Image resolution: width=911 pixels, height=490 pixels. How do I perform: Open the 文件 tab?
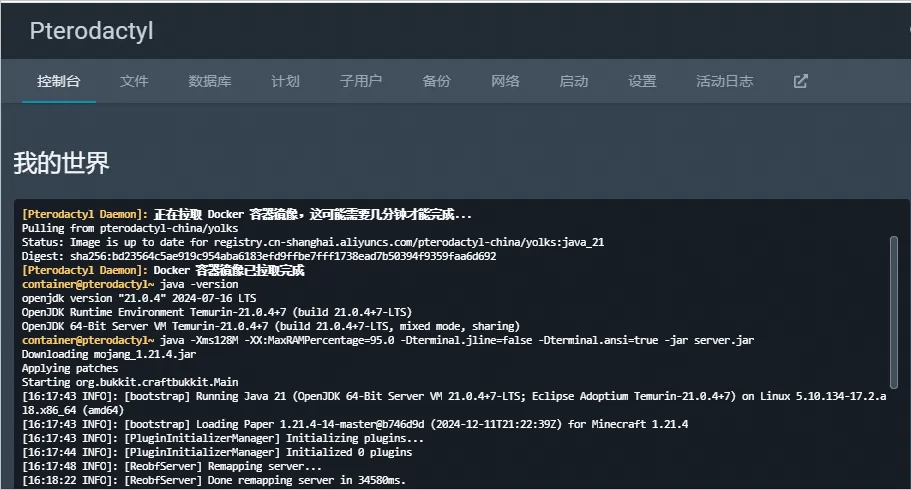(134, 81)
